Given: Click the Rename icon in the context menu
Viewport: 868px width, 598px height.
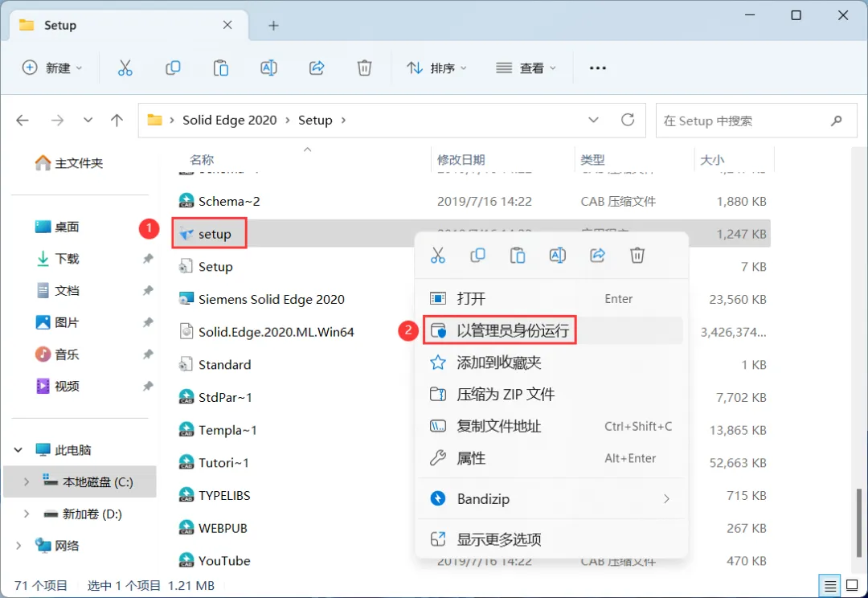Looking at the screenshot, I should coord(558,256).
